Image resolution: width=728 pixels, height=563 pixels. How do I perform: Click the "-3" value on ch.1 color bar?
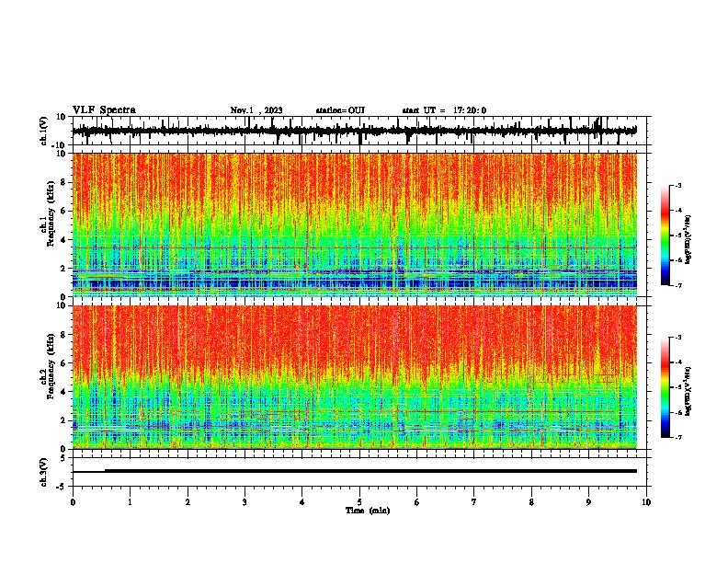[678, 185]
